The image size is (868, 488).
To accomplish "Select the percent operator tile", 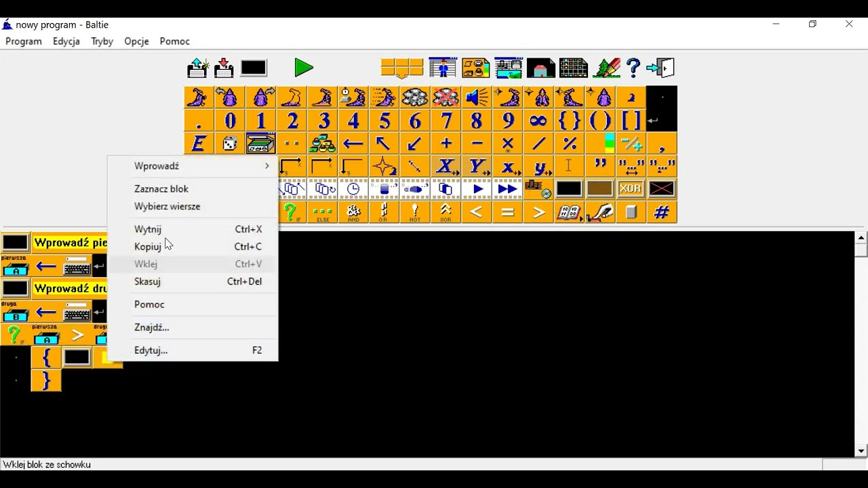I will 570,144.
